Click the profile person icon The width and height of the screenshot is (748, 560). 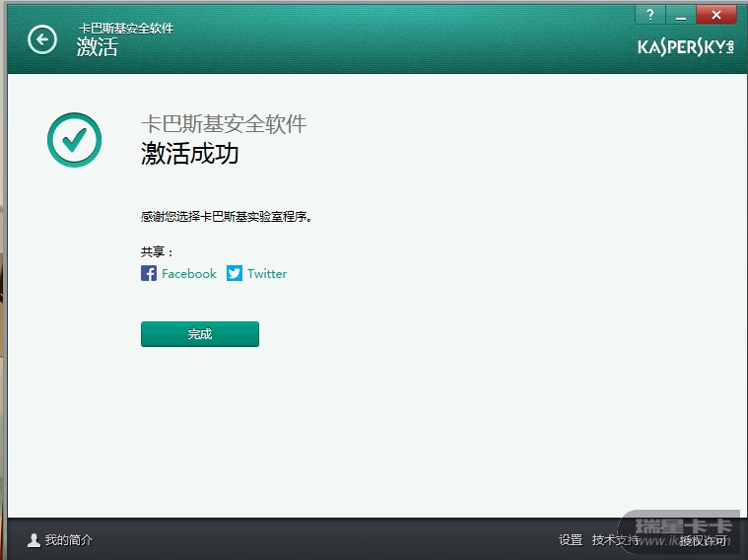(x=34, y=540)
